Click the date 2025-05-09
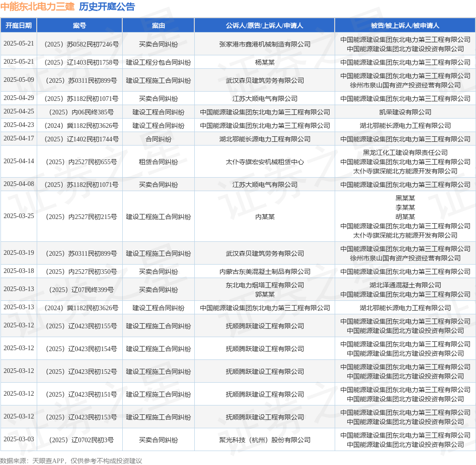 pyautogui.click(x=19, y=80)
